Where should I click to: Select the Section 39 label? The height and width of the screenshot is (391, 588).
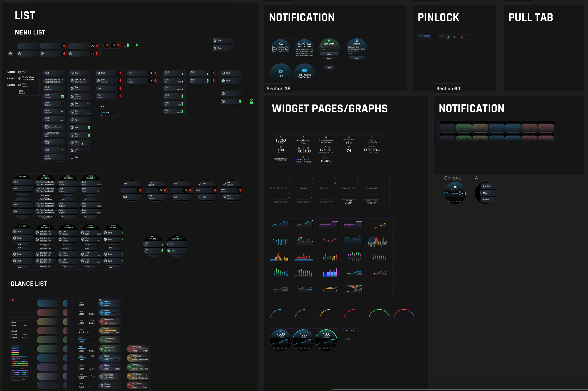point(278,88)
